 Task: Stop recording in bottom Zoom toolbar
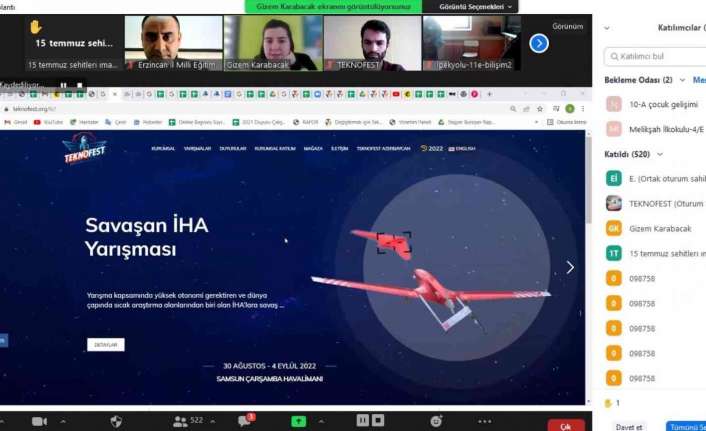click(378, 420)
